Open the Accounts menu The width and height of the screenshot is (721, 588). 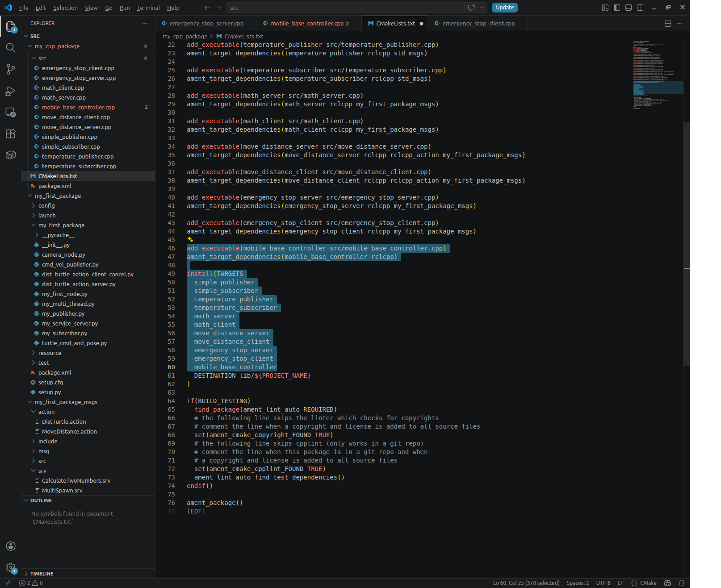(x=11, y=546)
